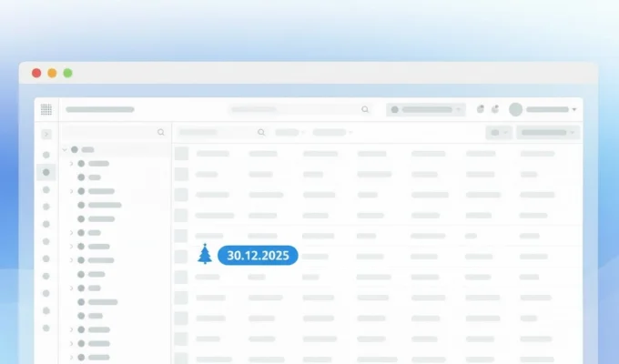Select the highlighted item in the left icon rail
The width and height of the screenshot is (619, 364).
click(46, 173)
